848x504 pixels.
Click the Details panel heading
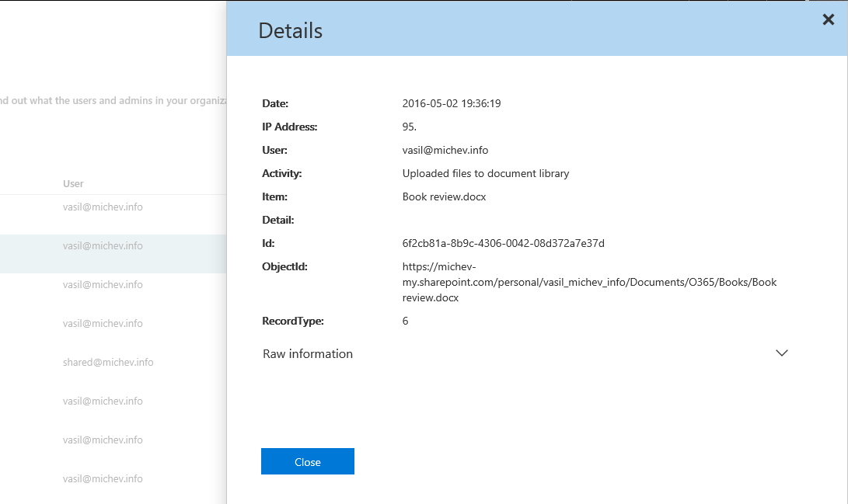(290, 30)
